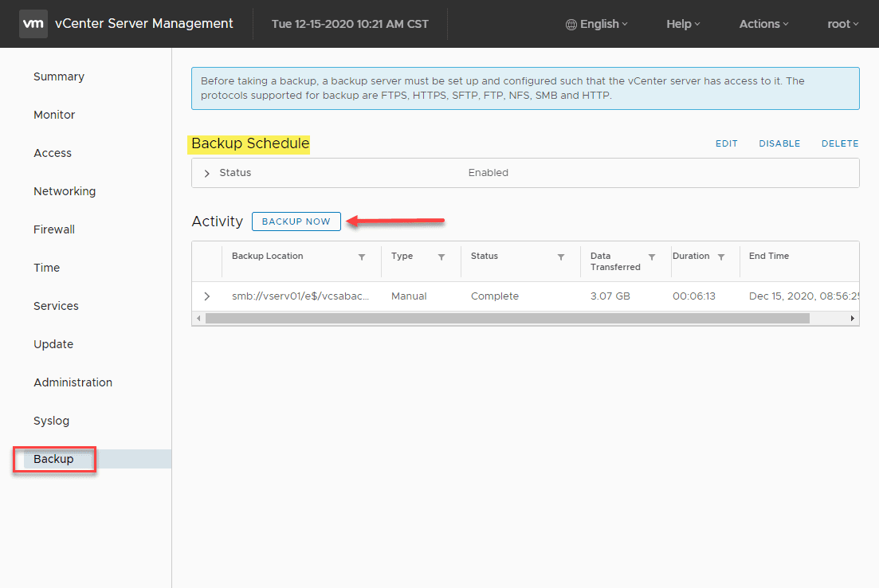Open the Firewall settings
The height and width of the screenshot is (588, 879).
coord(53,229)
